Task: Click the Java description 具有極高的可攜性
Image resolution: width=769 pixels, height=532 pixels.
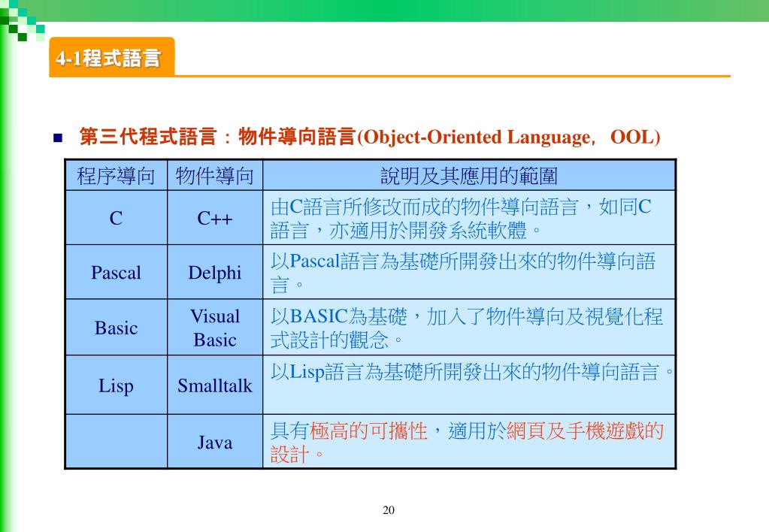Action: tap(469, 442)
